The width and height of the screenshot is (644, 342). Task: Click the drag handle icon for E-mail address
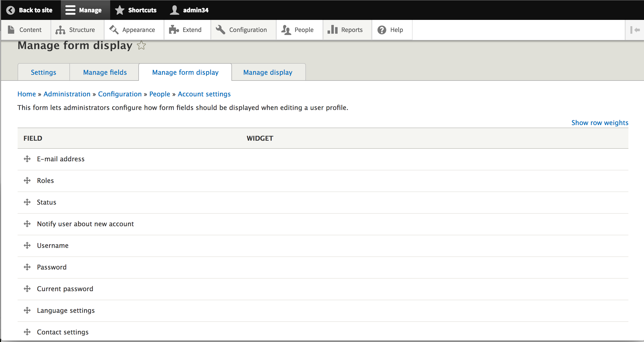(x=27, y=159)
